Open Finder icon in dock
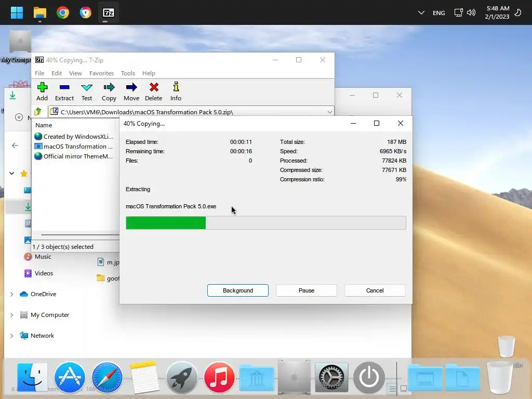 (32, 377)
